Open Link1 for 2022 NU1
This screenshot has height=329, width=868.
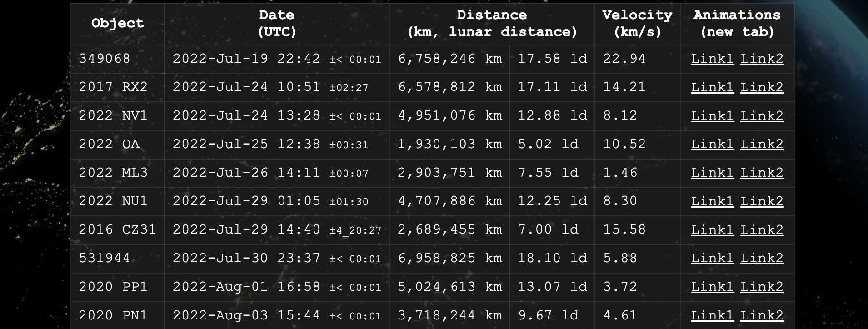(x=712, y=201)
